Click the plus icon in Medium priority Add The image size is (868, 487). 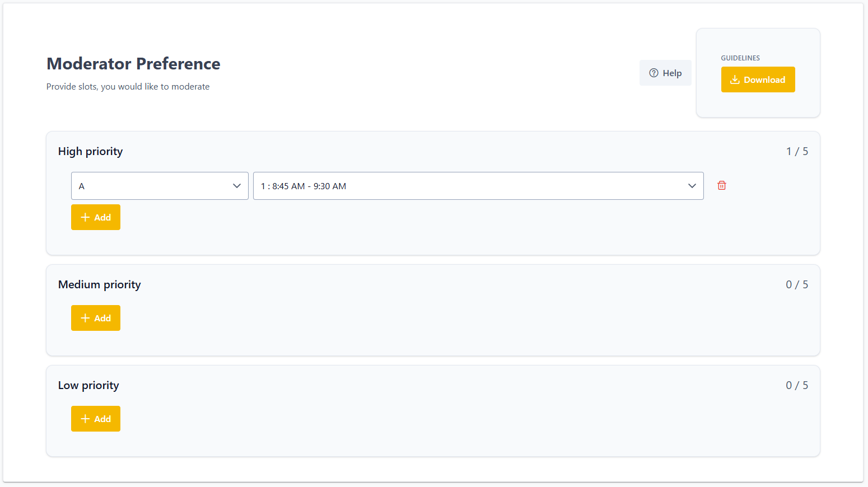click(x=85, y=318)
